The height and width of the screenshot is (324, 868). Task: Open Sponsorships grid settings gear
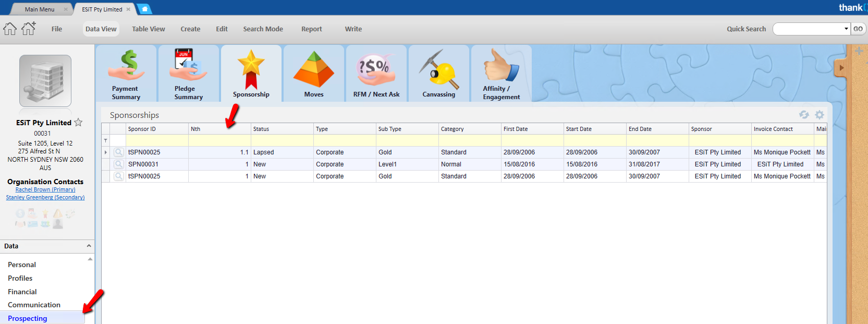point(820,115)
